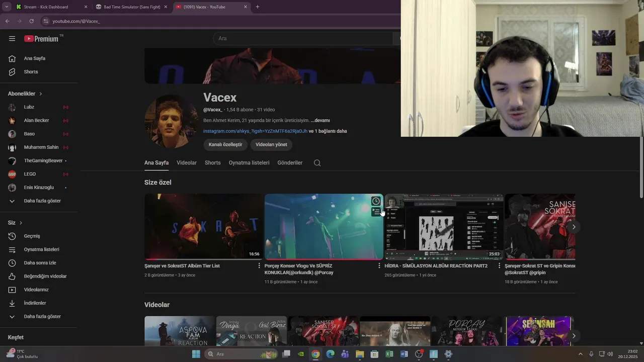
Task: Show next videos in Videolar carousel
Action: click(574, 336)
